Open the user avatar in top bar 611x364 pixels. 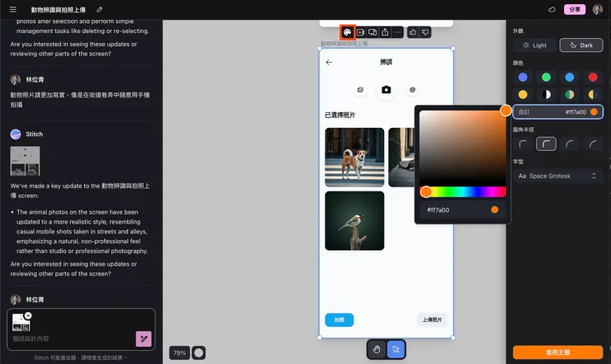click(597, 9)
